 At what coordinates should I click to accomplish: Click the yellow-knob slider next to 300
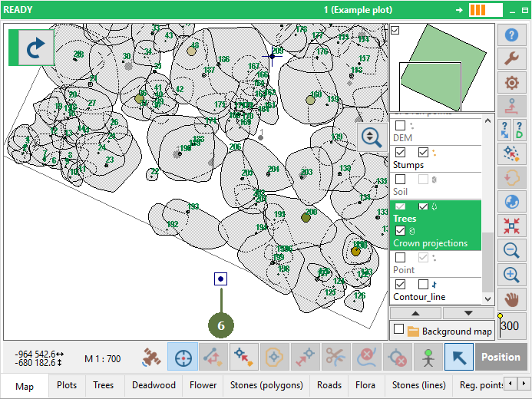pos(500,325)
